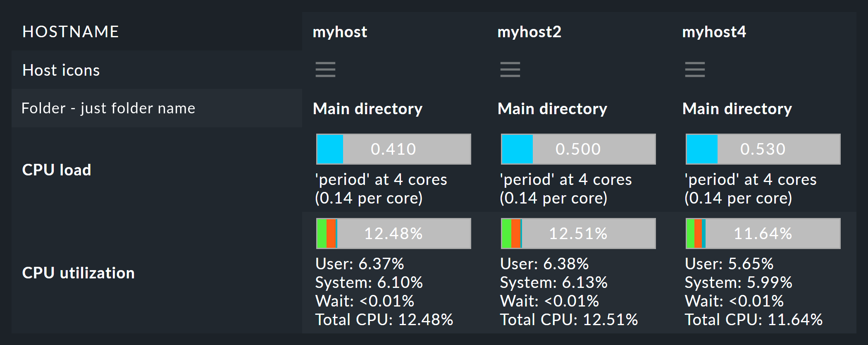Click the 0.500 CPU load bar
This screenshot has width=868, height=345.
click(x=578, y=149)
